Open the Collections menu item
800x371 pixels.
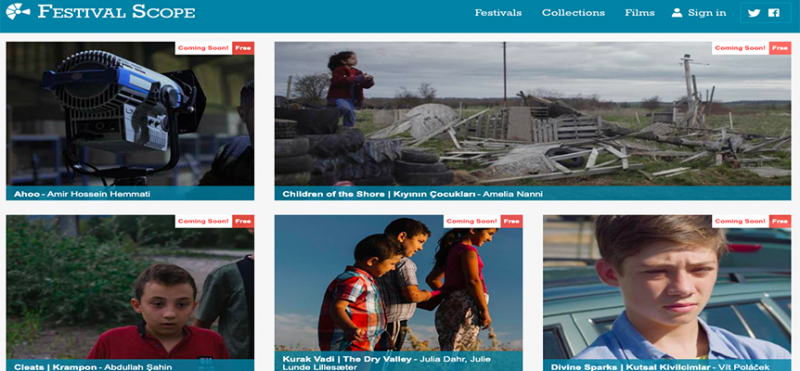point(573,13)
